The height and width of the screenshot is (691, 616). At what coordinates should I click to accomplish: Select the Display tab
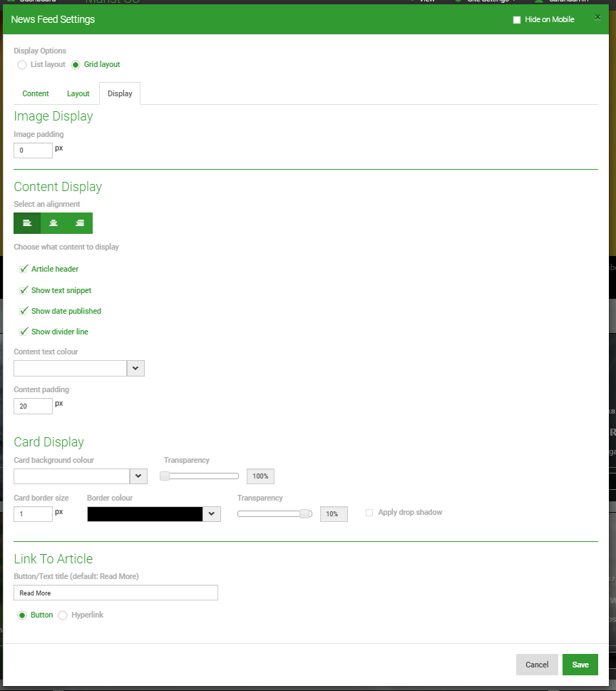pos(120,93)
